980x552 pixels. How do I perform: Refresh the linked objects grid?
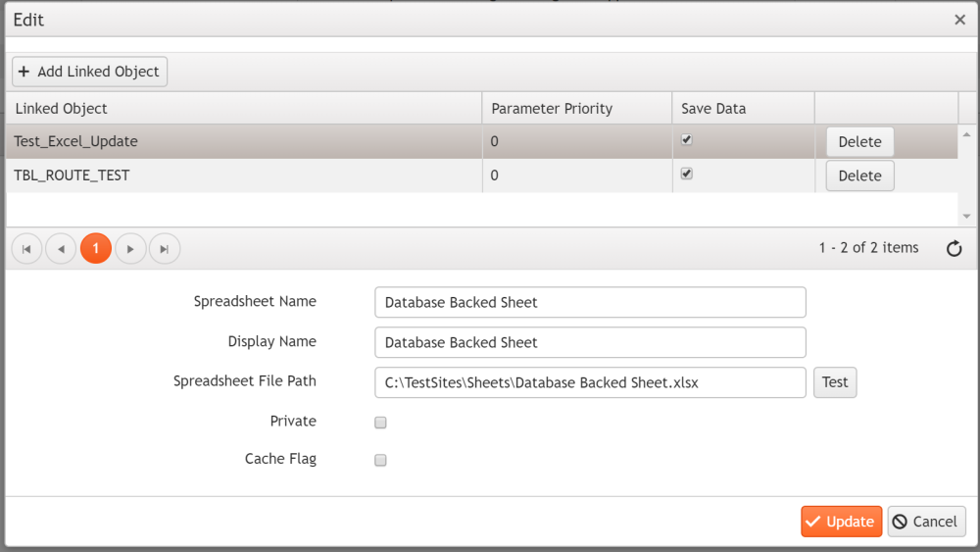point(954,249)
